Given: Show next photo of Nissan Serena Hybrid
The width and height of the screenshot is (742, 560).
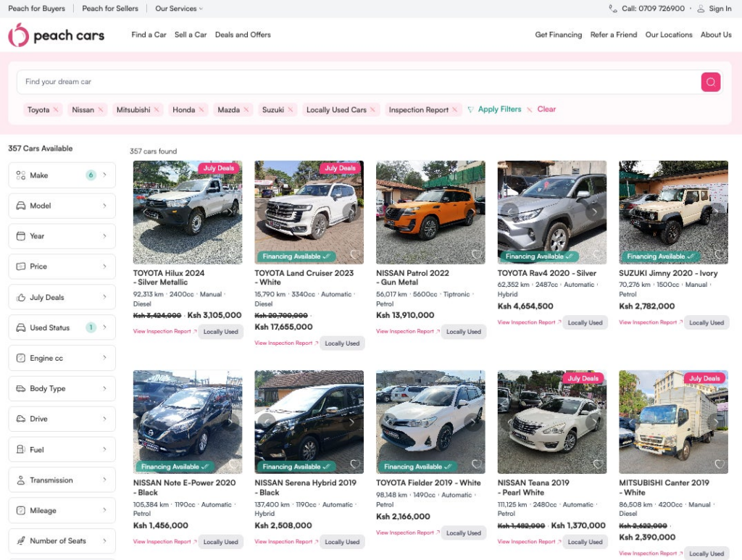Looking at the screenshot, I should point(351,422).
